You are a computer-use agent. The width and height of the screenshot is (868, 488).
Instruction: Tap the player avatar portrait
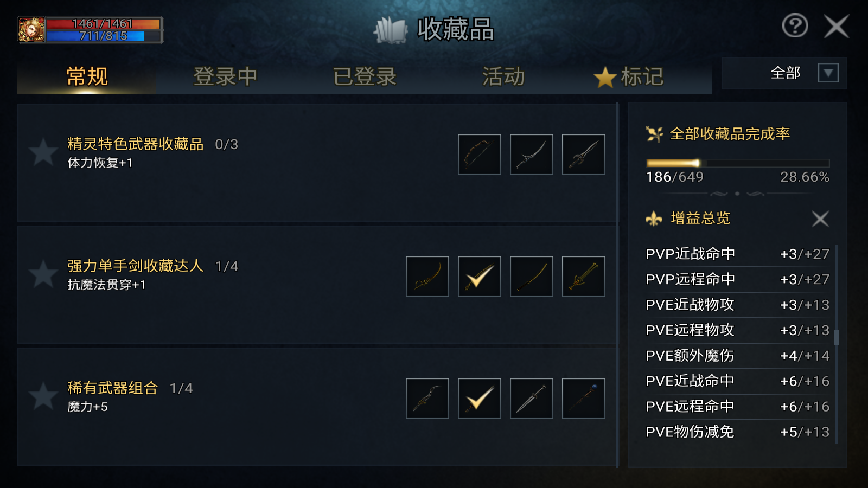click(x=31, y=30)
